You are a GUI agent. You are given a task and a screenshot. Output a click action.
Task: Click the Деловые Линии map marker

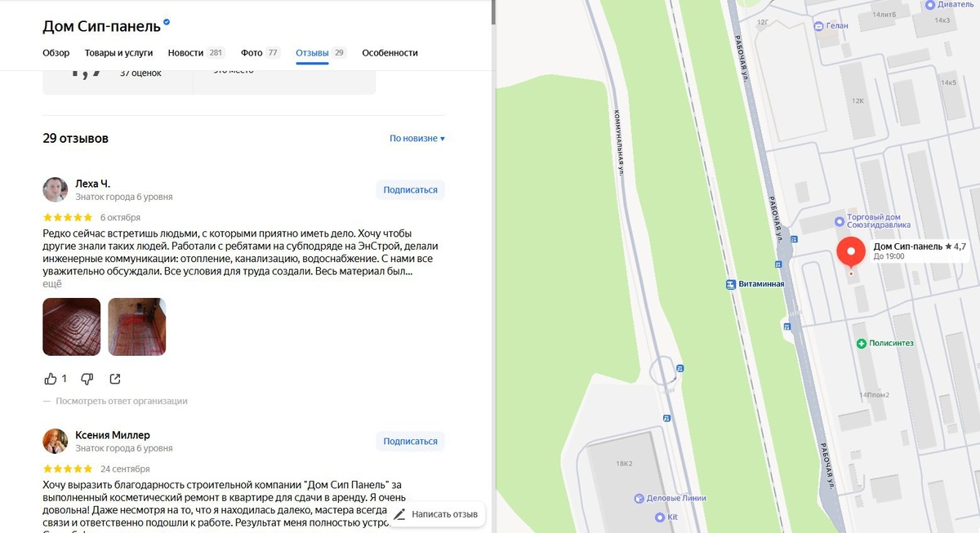[x=639, y=498]
